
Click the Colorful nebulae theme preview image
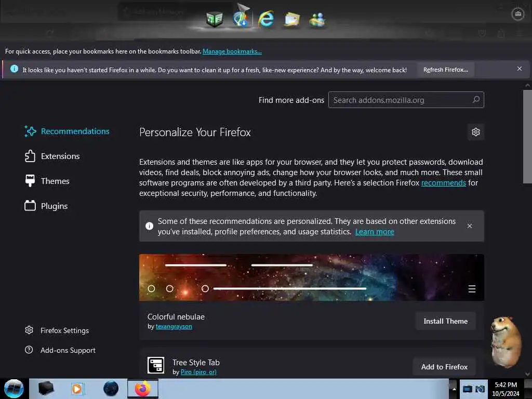312,277
